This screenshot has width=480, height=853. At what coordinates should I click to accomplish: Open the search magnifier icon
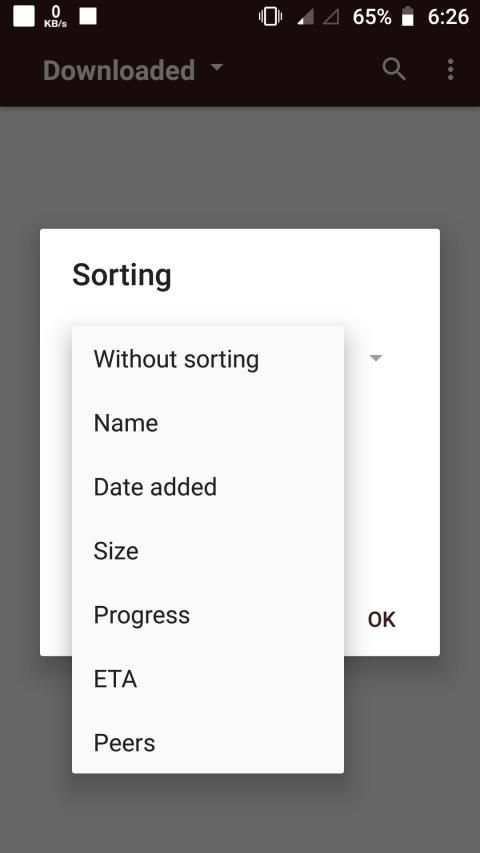point(394,70)
